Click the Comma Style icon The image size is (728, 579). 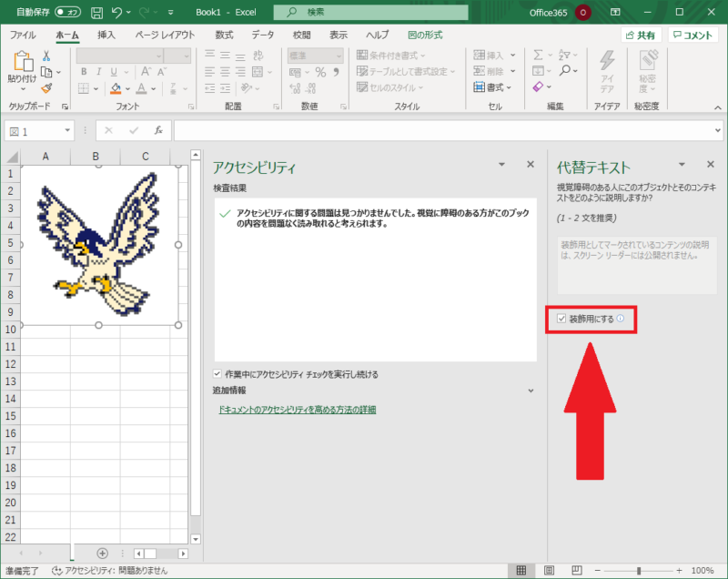point(336,72)
